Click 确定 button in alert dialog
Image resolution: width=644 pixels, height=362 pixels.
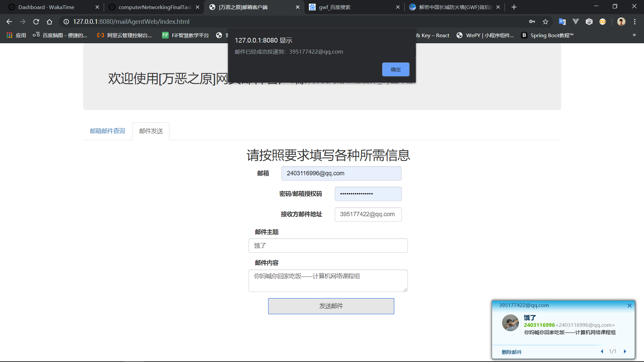click(x=395, y=69)
